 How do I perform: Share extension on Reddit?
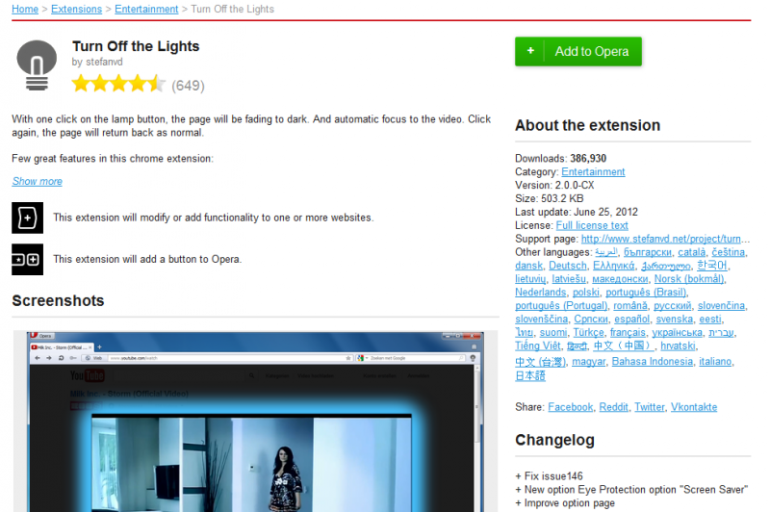coord(613,407)
